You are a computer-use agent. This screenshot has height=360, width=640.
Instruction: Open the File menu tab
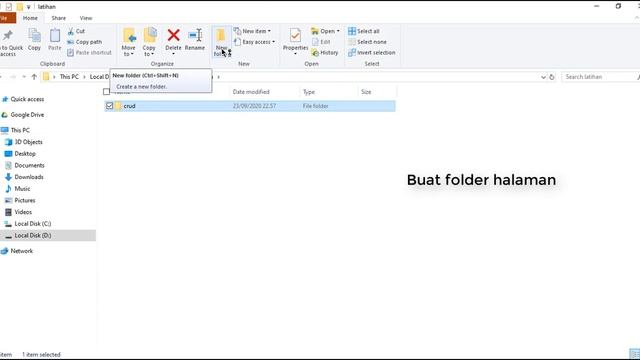(7, 18)
